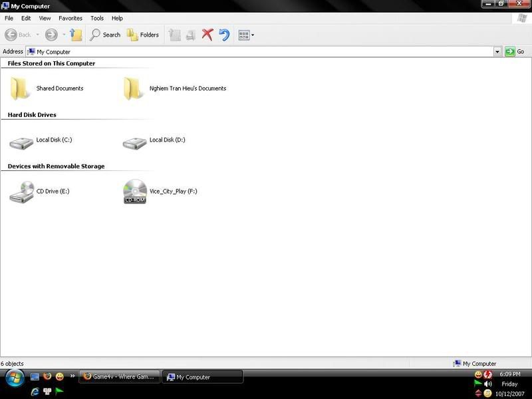The height and width of the screenshot is (399, 532).
Task: Click the 'Shared Documents' label text
Action: pyautogui.click(x=60, y=88)
